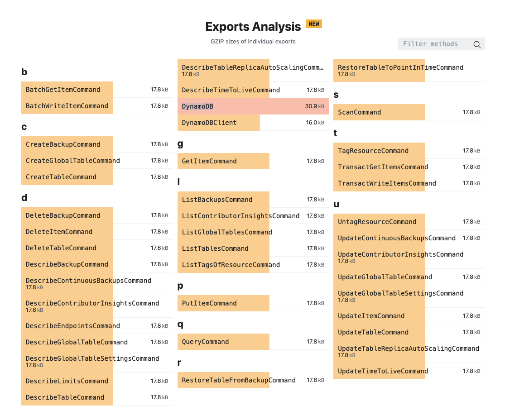Click the ListTablesCommand row
The height and width of the screenshot is (420, 505).
point(222,248)
